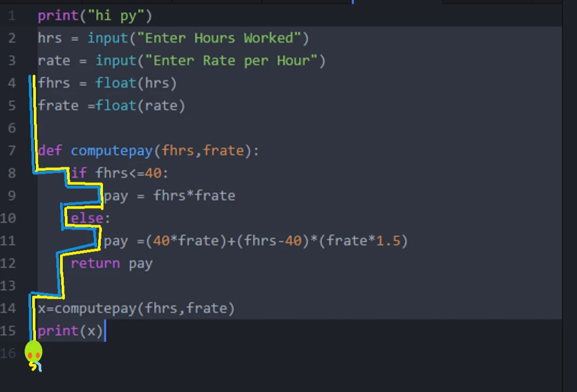The image size is (577, 392).
Task: Click the 'if' keyword on line 8
Action: [x=79, y=173]
